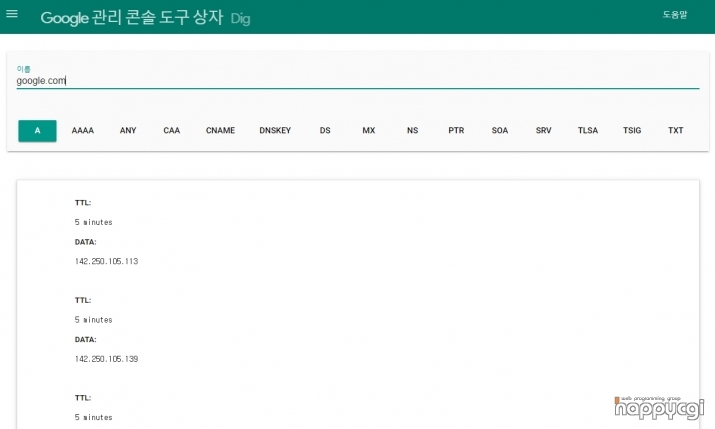Image resolution: width=715 pixels, height=429 pixels.
Task: Select the AAAA record type
Action: click(83, 131)
